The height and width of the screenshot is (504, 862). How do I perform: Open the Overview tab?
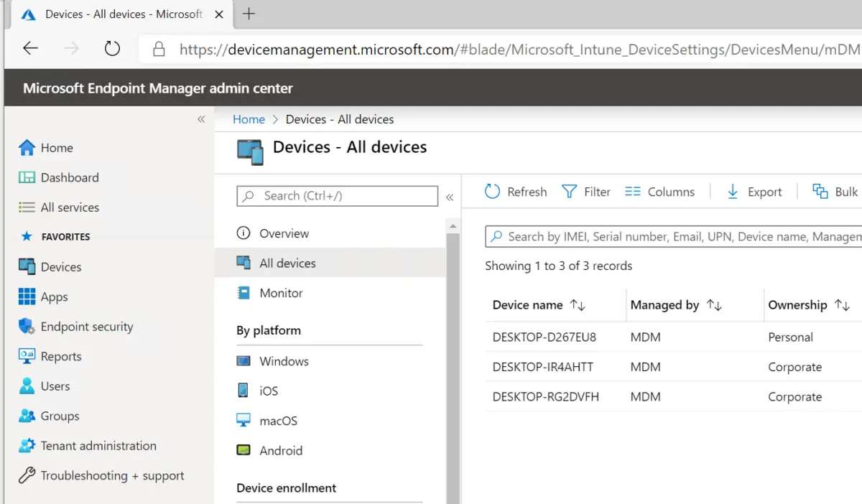pos(285,233)
